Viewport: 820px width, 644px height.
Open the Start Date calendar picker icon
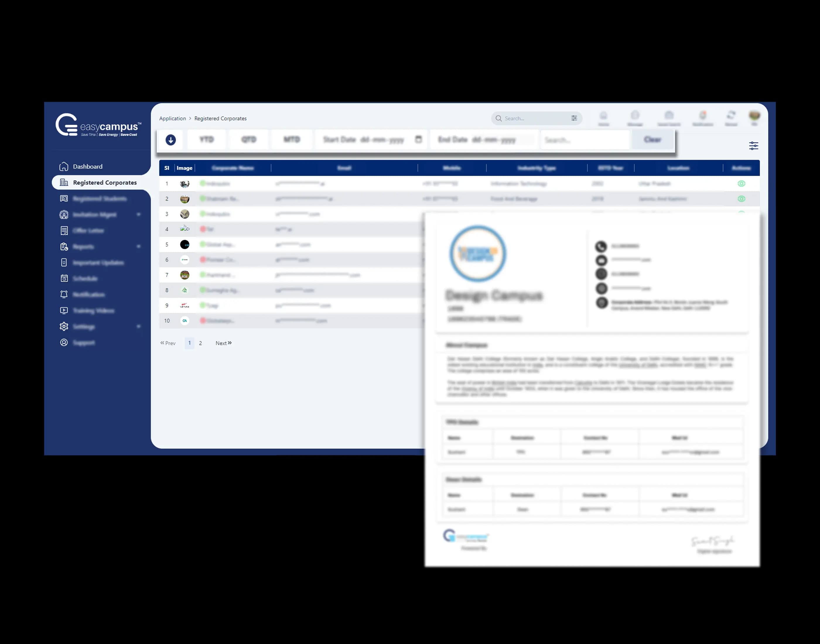click(x=418, y=139)
